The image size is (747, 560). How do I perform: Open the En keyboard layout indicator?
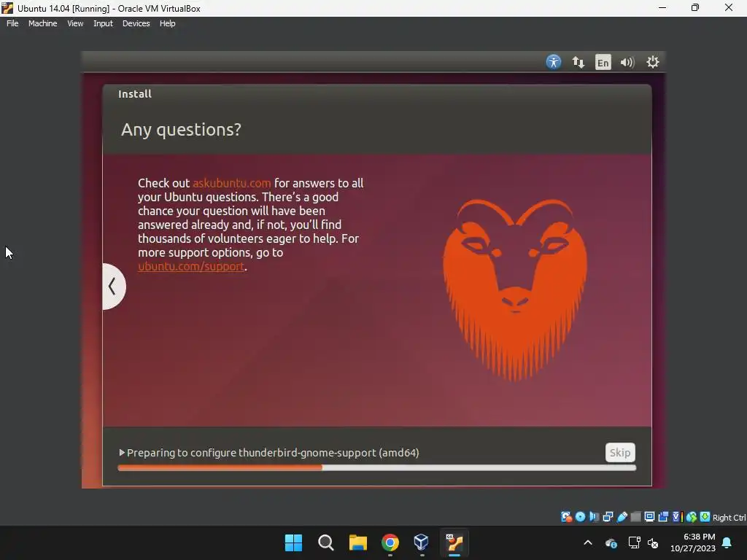pyautogui.click(x=603, y=62)
